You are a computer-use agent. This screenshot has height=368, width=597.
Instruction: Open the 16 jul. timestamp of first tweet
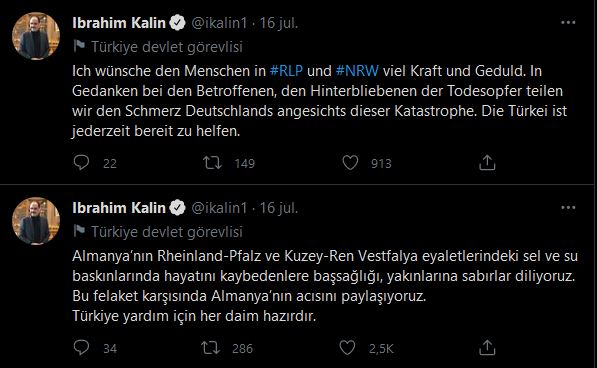tap(279, 23)
